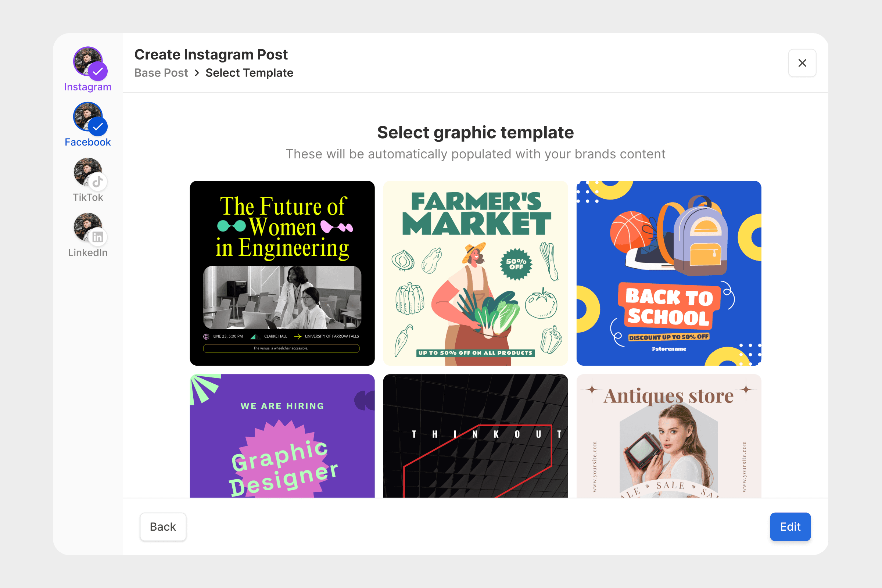The height and width of the screenshot is (588, 882).
Task: Enable the TikTok account via its badge
Action: click(98, 182)
